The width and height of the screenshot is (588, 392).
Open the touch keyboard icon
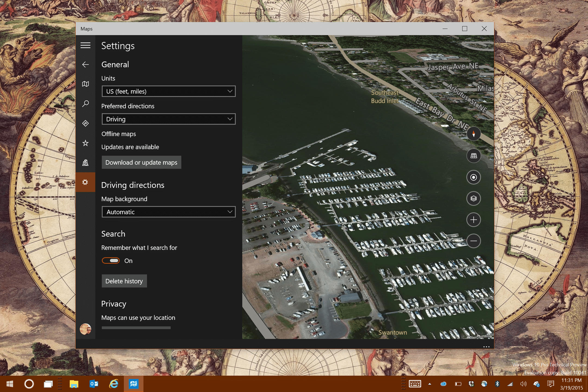pyautogui.click(x=415, y=384)
